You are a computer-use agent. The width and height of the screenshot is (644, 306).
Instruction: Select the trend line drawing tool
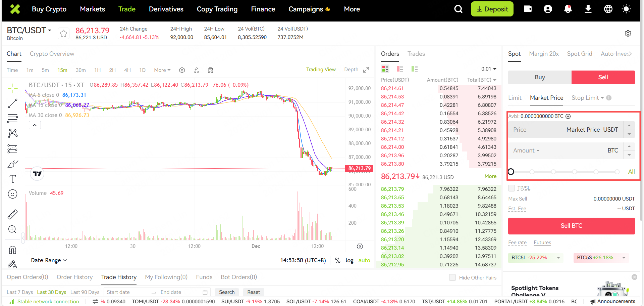click(12, 103)
